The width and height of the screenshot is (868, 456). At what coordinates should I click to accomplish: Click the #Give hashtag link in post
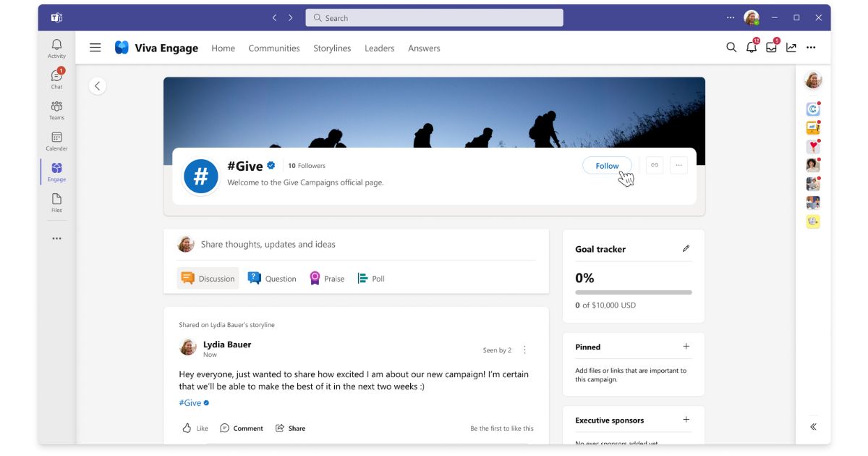190,403
